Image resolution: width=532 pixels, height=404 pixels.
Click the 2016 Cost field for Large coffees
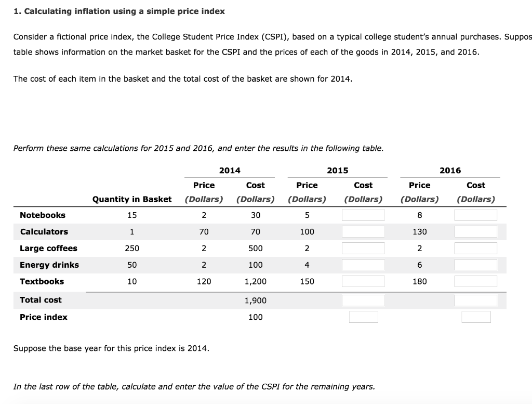click(x=476, y=248)
